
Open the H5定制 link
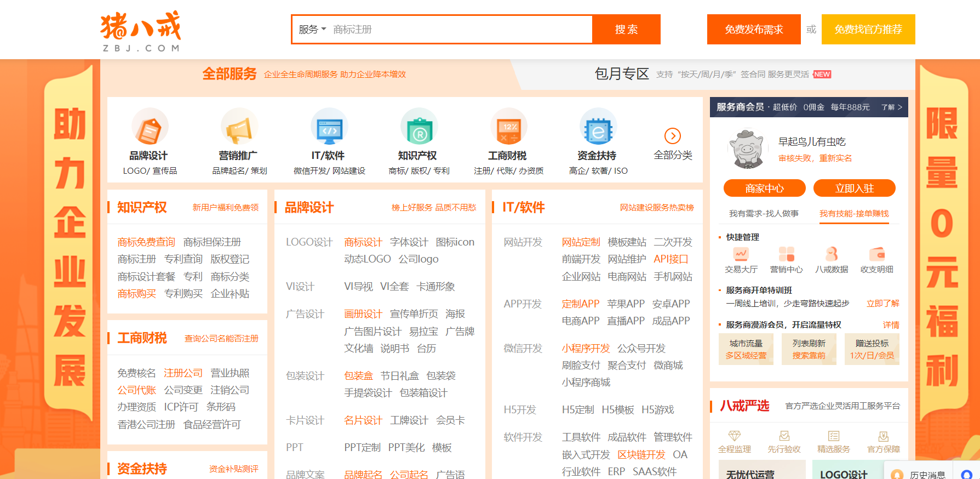tap(578, 409)
